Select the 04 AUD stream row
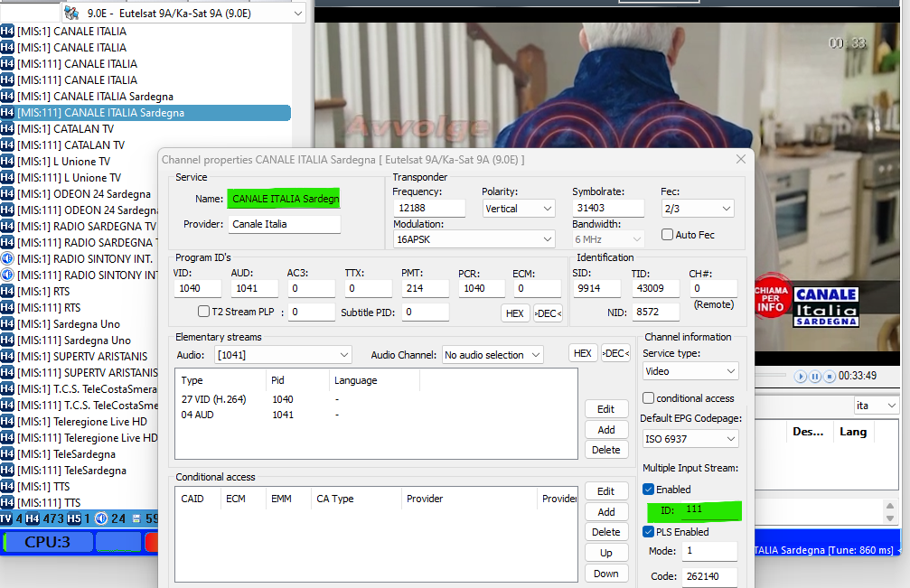 (x=376, y=415)
